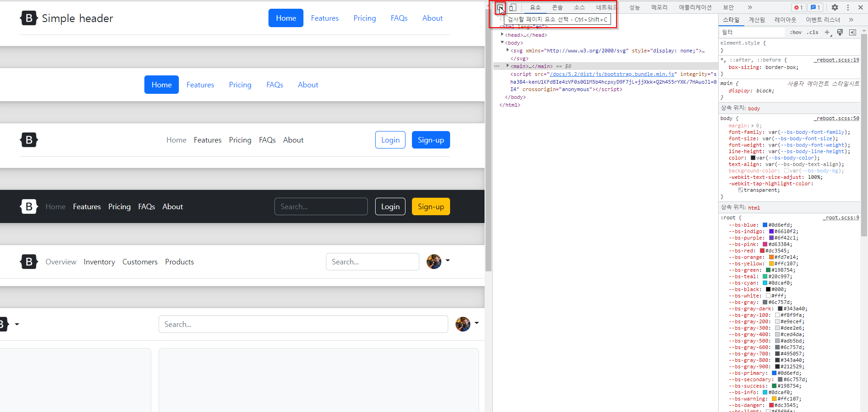Open the 애플리케이션 (Application) tab
The image size is (868, 412).
pyautogui.click(x=695, y=7)
